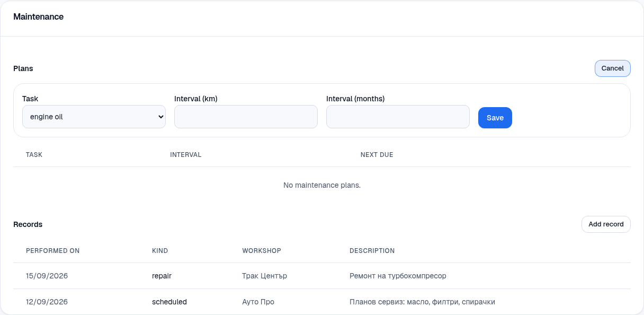The image size is (644, 315).
Task: Select workshop 'Ауто Про'
Action: pyautogui.click(x=258, y=302)
